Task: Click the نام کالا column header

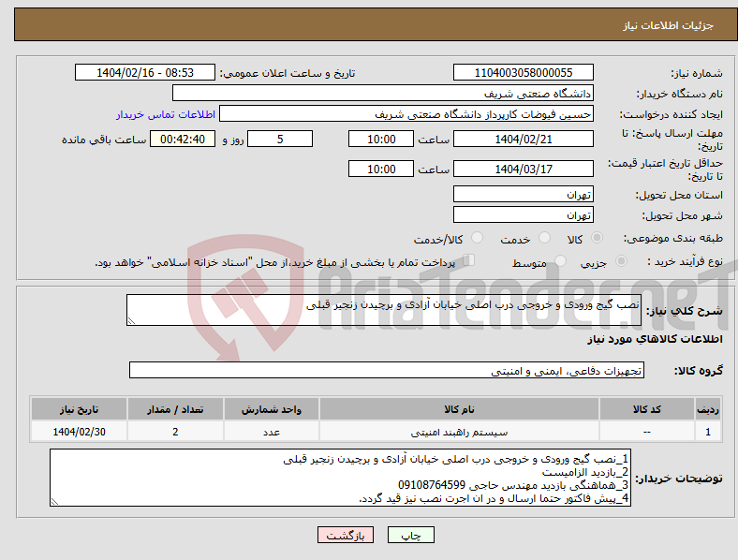Action: [x=459, y=409]
